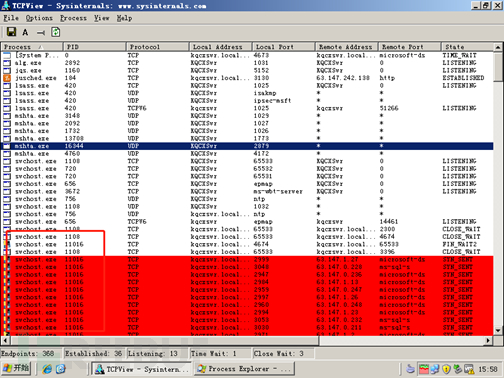Switch to Process Explorer taskbar button

[x=244, y=369]
